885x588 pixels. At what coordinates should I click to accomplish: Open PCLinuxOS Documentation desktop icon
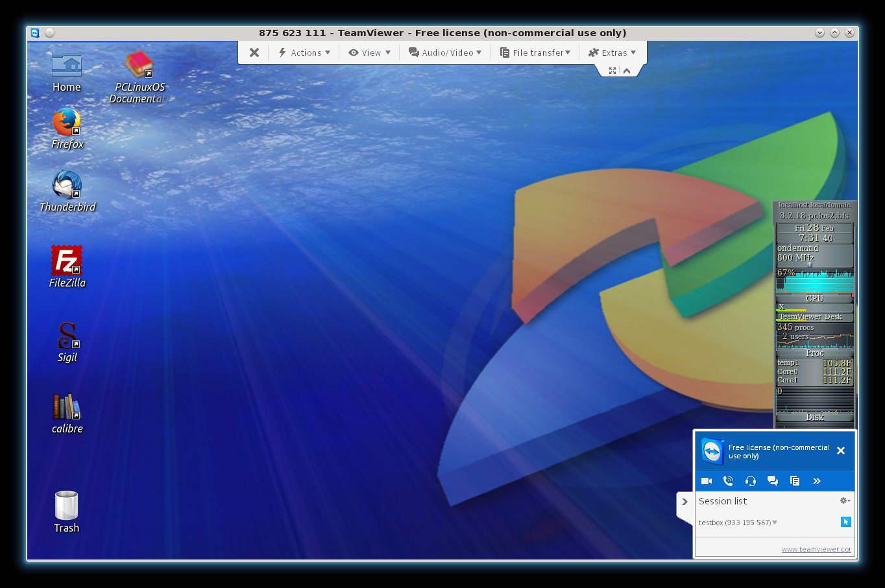click(x=139, y=77)
